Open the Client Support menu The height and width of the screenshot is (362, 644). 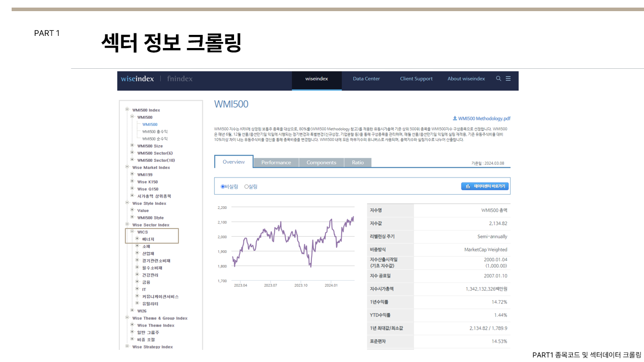pos(417,78)
